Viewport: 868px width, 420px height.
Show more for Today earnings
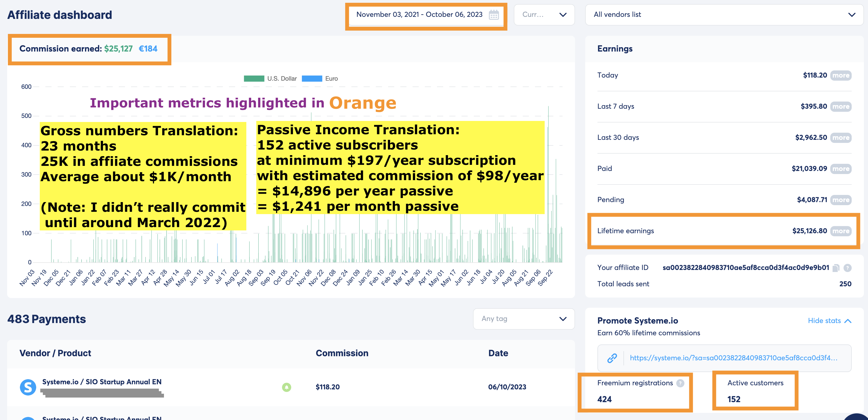click(841, 76)
